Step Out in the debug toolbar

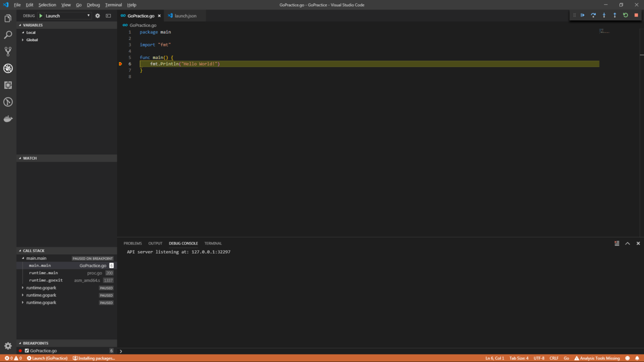coord(615,15)
